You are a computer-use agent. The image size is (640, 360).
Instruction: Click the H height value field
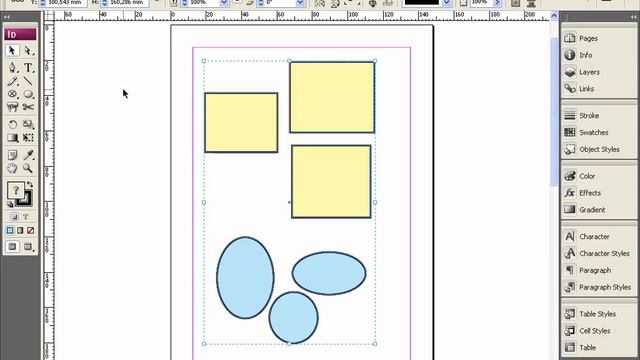[x=128, y=2]
